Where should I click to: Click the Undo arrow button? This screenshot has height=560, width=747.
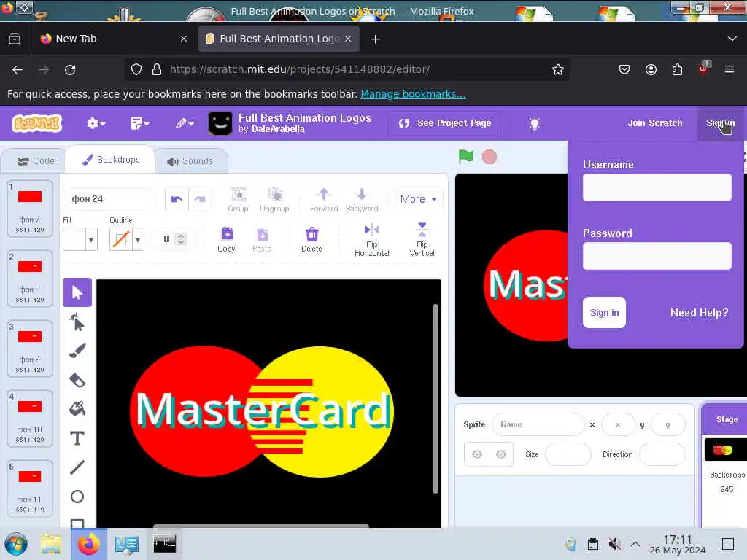(x=177, y=199)
